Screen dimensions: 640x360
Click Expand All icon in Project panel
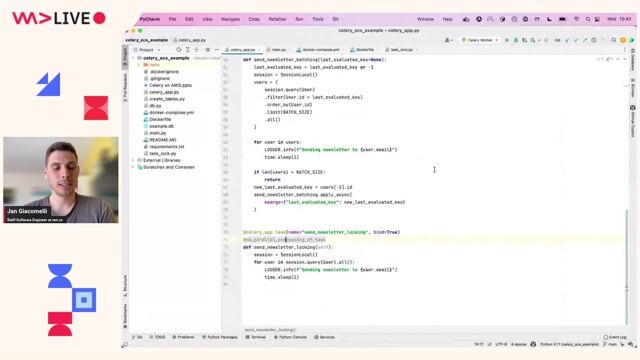click(188, 50)
